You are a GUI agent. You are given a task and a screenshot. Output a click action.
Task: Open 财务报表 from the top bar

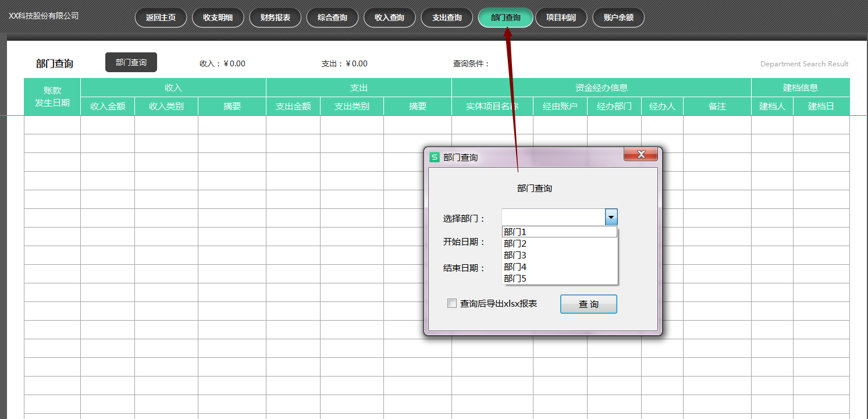point(275,17)
